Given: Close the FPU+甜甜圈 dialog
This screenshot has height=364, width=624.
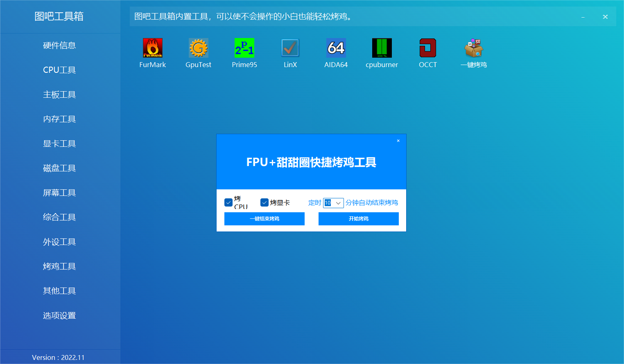Looking at the screenshot, I should tap(398, 141).
